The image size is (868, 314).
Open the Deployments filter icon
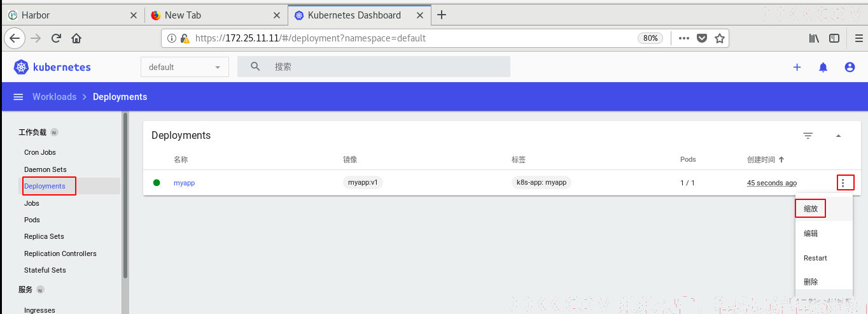coord(808,136)
